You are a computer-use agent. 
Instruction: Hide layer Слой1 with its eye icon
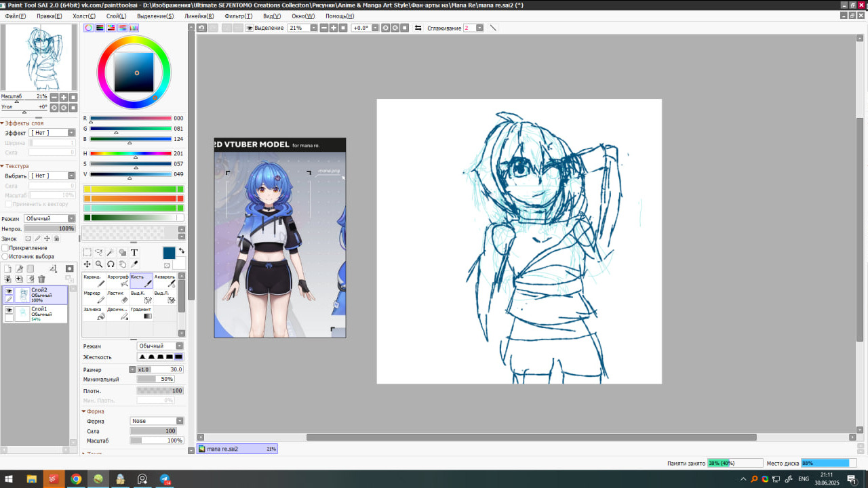(9, 310)
